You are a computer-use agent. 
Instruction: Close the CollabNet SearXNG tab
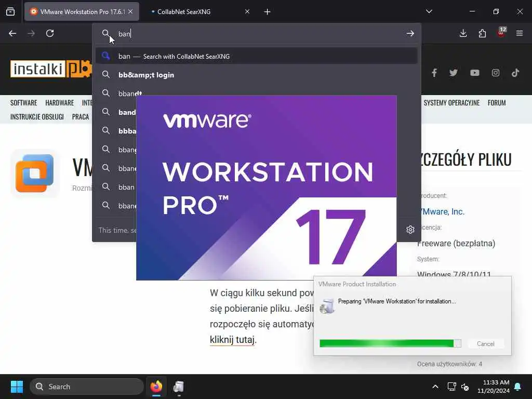tap(247, 11)
